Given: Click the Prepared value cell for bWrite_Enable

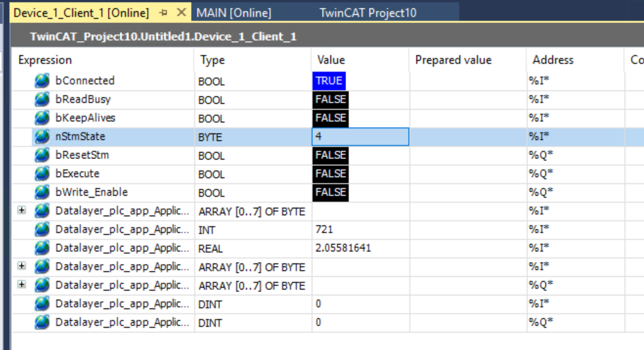Looking at the screenshot, I should pos(468,192).
